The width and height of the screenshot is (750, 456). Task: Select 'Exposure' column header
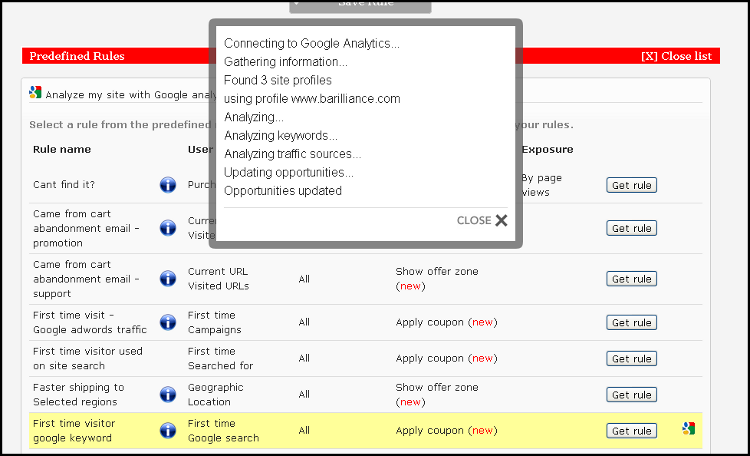[x=547, y=149]
